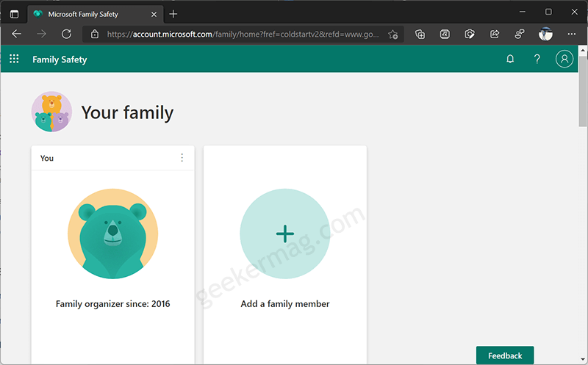This screenshot has width=588, height=365.
Task: Open the Collections toolbar icon
Action: 420,35
